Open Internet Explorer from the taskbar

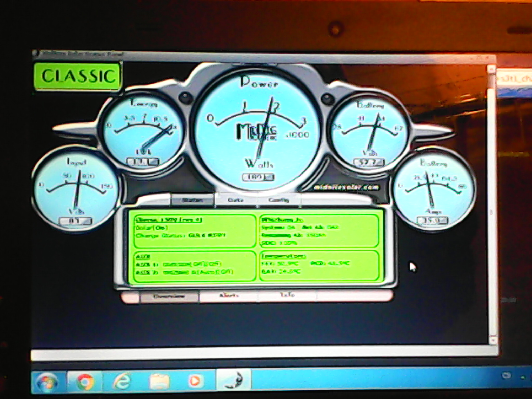point(123,382)
